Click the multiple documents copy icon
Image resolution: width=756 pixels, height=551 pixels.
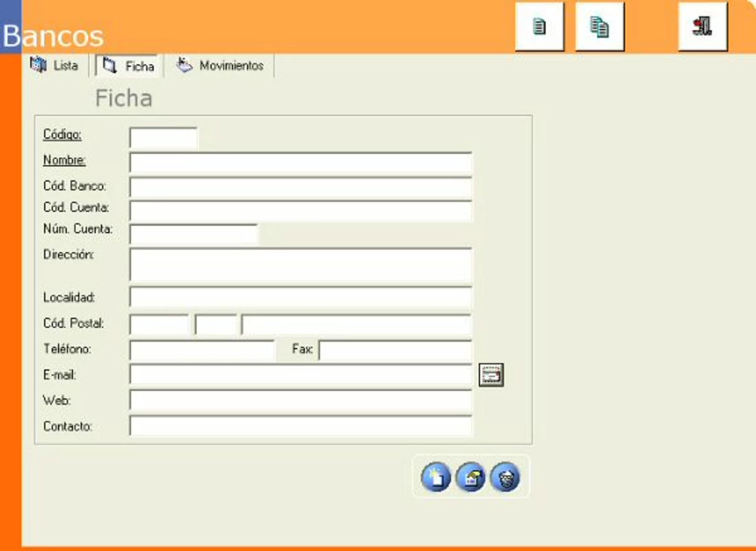point(600,27)
